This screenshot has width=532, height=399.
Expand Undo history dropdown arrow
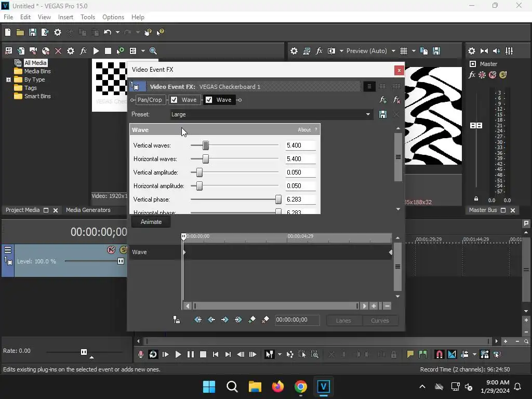(117, 32)
